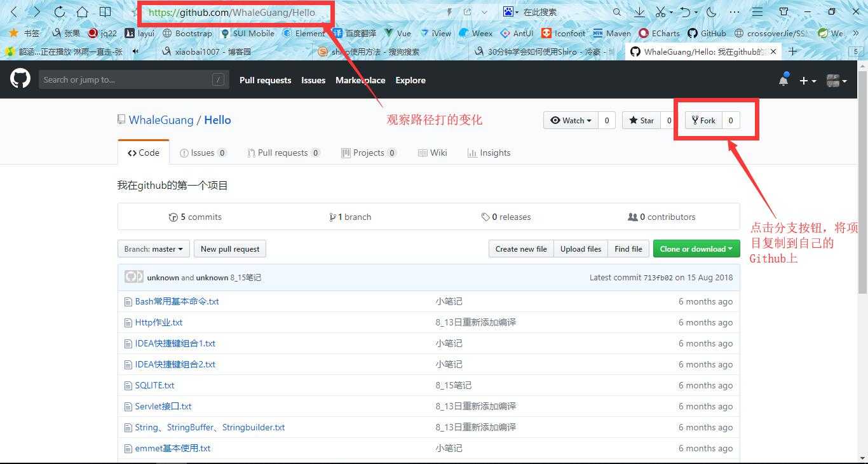Fork the repository
Viewport: 868px width, 464px height.
(x=703, y=120)
